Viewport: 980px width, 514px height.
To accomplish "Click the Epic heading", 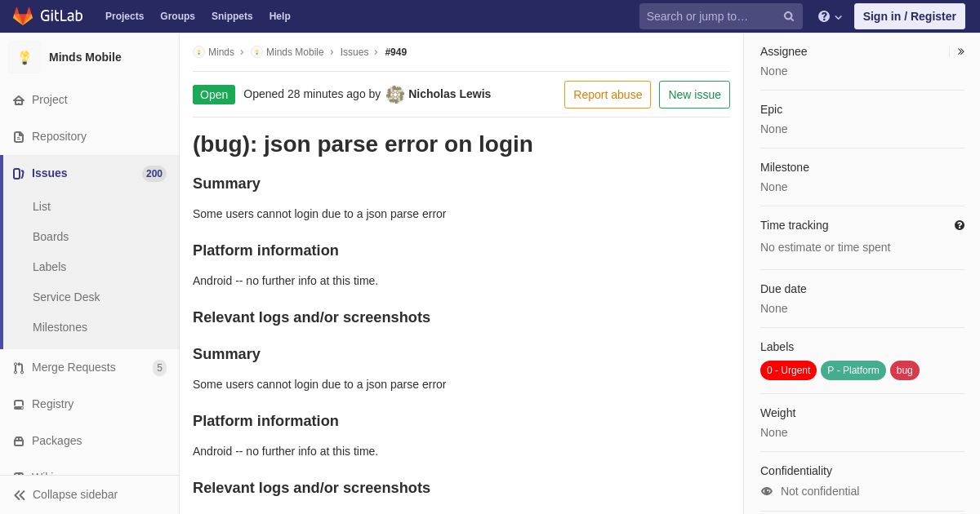I will (x=771, y=109).
